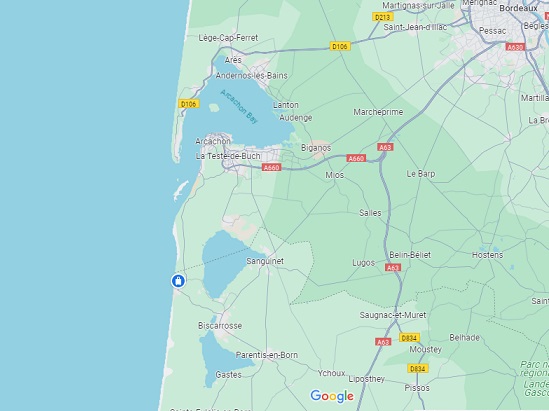
Task: Select the Sanguinet place label
Action: (265, 261)
